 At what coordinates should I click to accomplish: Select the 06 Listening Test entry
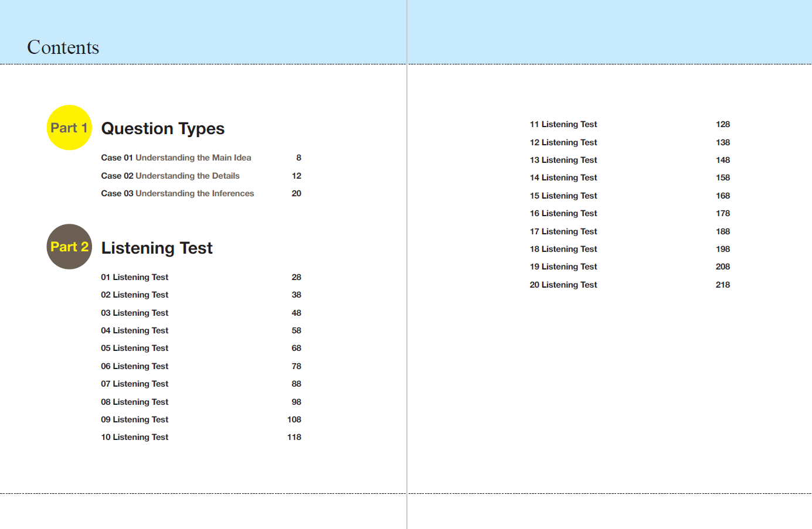(135, 366)
